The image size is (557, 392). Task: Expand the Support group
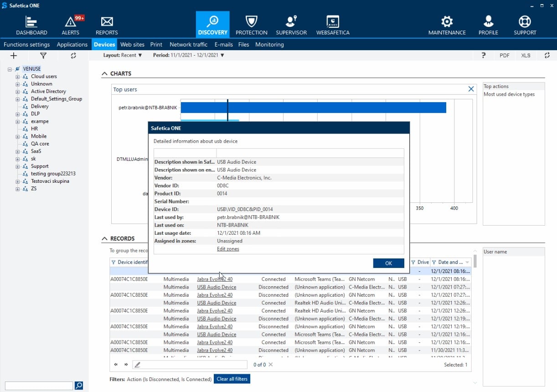tap(18, 166)
